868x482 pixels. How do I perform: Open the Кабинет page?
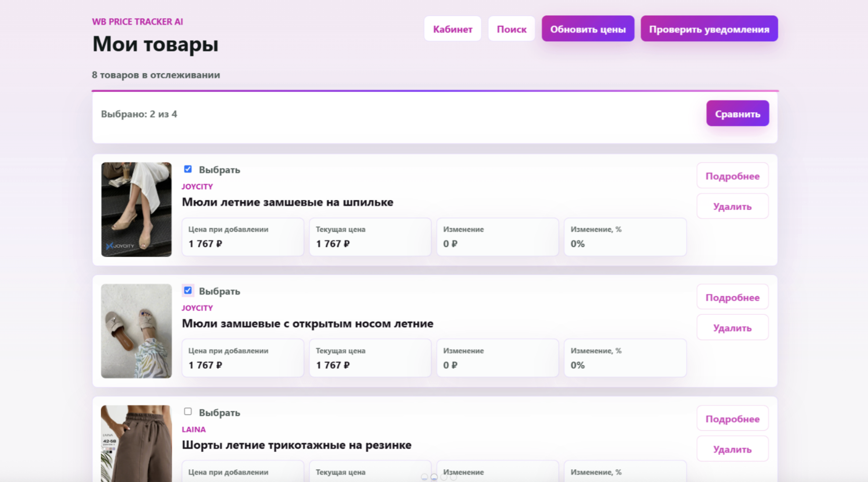pos(452,29)
